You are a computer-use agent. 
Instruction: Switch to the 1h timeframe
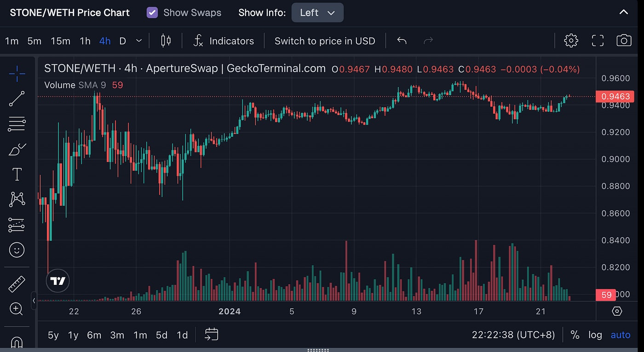pyautogui.click(x=85, y=41)
